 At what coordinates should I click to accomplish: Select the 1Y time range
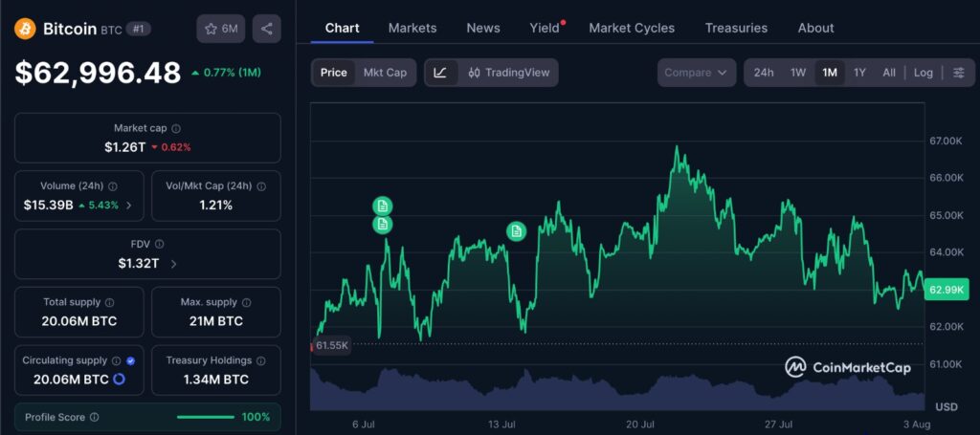click(x=860, y=73)
